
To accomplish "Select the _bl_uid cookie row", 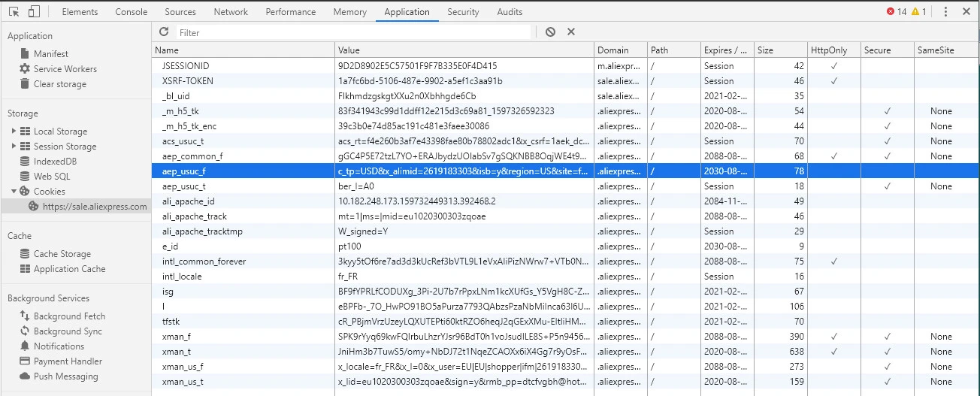I will point(566,96).
